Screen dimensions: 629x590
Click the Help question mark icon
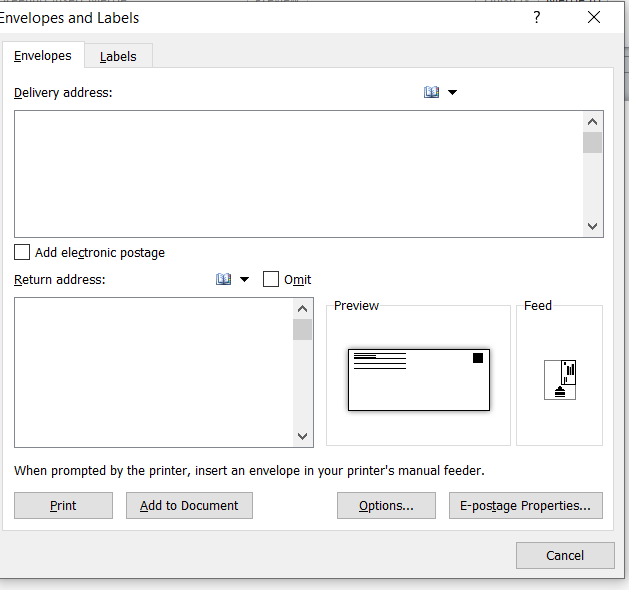[x=537, y=18]
